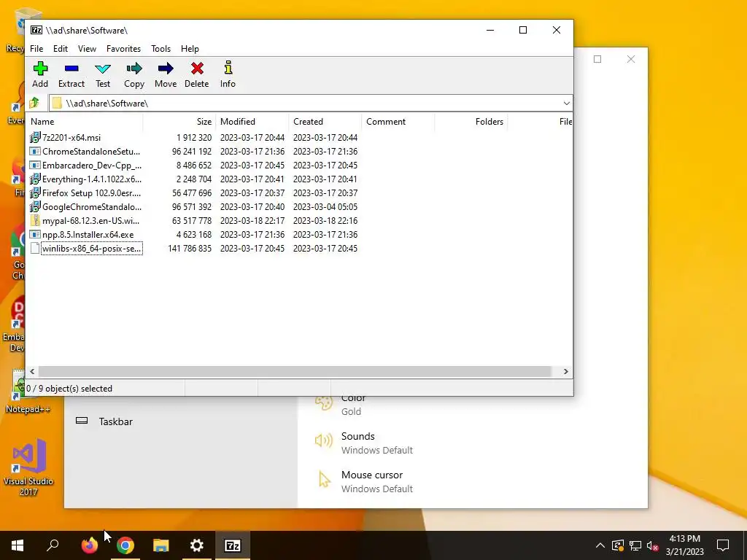
Task: Click the Add toolbar icon
Action: click(40, 75)
